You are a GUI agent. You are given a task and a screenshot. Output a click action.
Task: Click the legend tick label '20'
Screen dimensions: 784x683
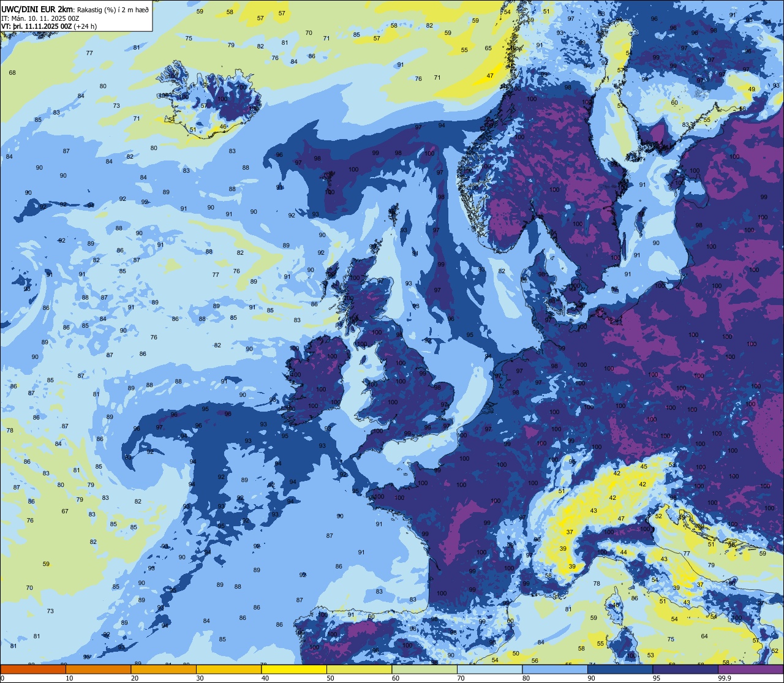pyautogui.click(x=135, y=677)
